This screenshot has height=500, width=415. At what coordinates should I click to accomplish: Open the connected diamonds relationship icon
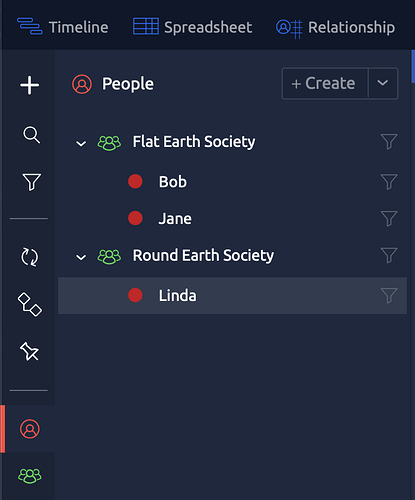pyautogui.click(x=30, y=304)
